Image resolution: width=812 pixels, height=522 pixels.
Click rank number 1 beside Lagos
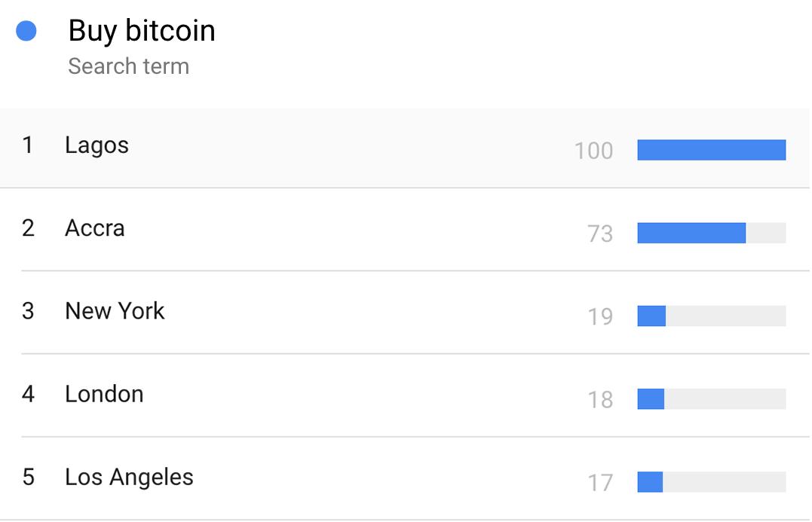click(x=28, y=145)
